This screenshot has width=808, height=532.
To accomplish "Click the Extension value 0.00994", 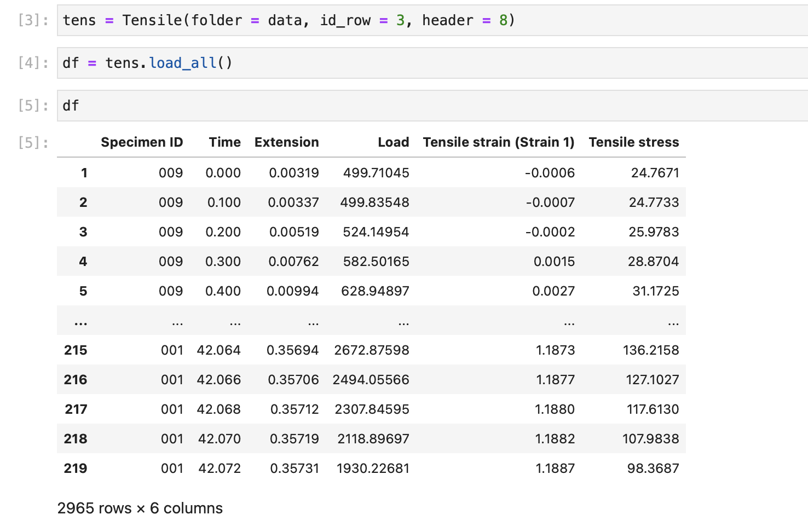I will coord(293,291).
